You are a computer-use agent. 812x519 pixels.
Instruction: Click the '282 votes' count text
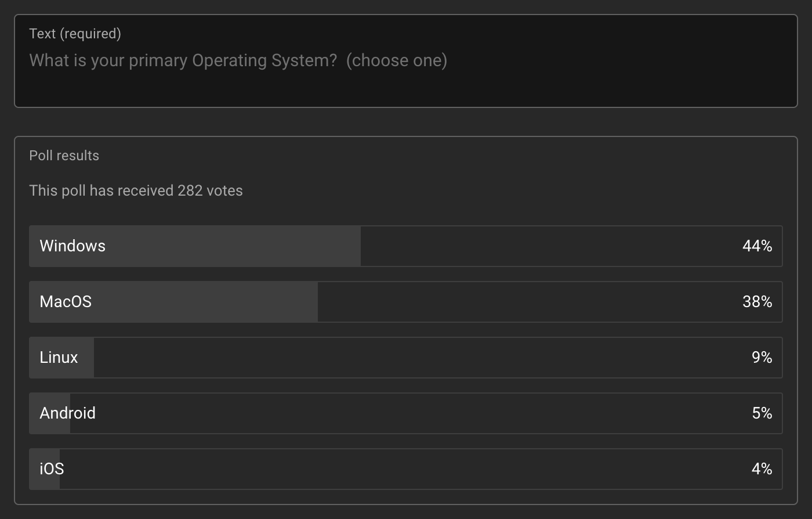point(210,191)
